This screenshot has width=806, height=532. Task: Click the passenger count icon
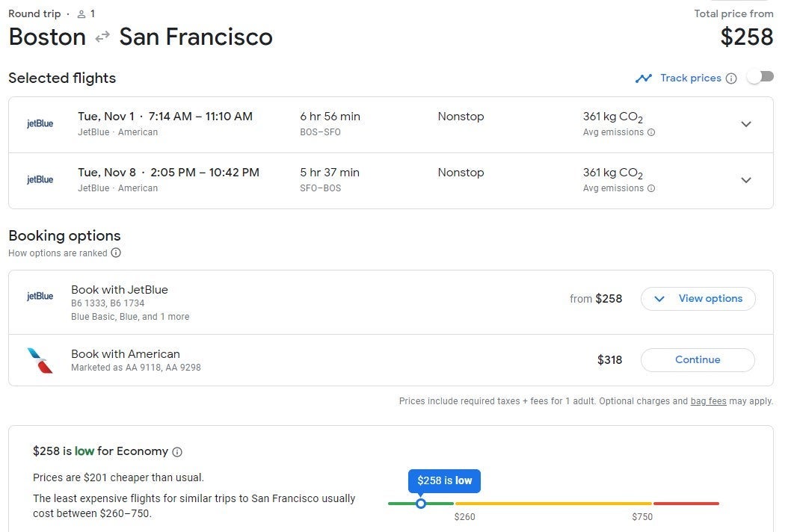81,14
